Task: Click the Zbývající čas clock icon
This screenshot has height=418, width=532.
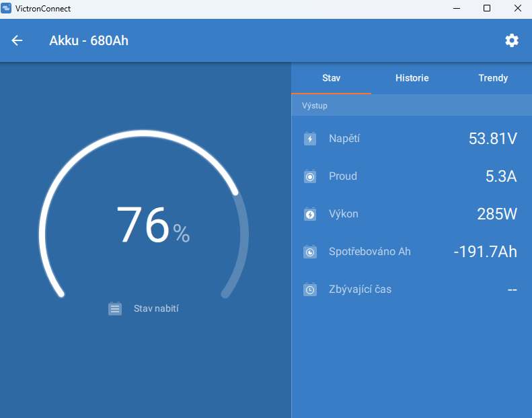Action: pos(310,289)
